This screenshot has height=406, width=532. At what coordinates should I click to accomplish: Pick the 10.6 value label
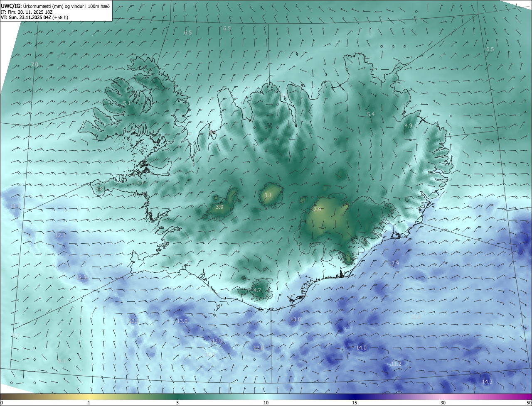416,317
